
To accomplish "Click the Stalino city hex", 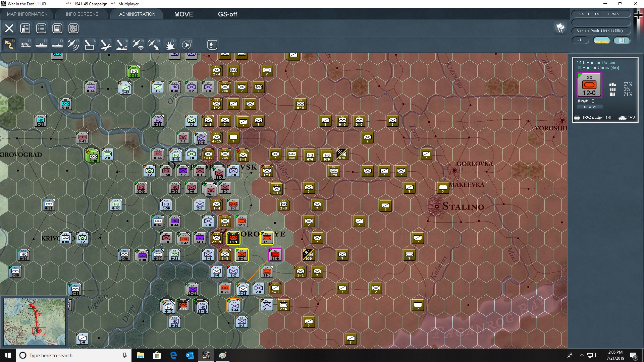I will (437, 206).
